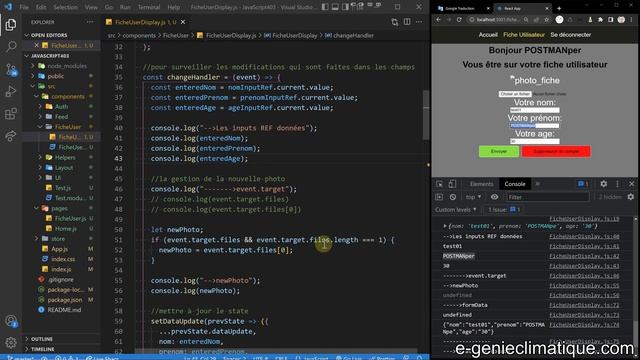Close the FicheUserDisplay.js editor tab
The width and height of the screenshot is (640, 360).
click(183, 22)
